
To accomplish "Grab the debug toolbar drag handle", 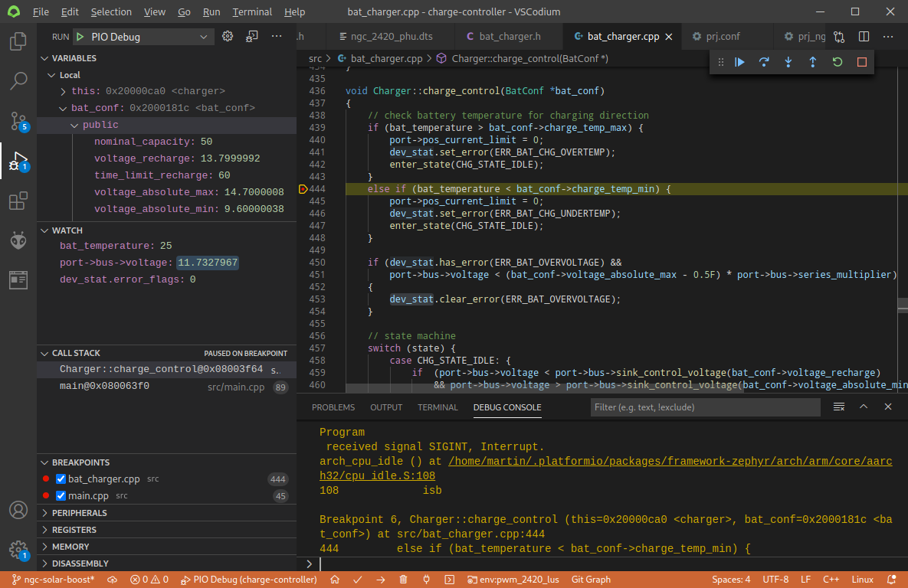I will pos(721,62).
